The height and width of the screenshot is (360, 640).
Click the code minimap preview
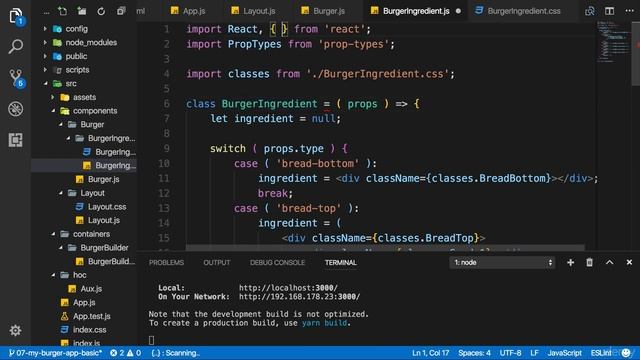click(613, 41)
